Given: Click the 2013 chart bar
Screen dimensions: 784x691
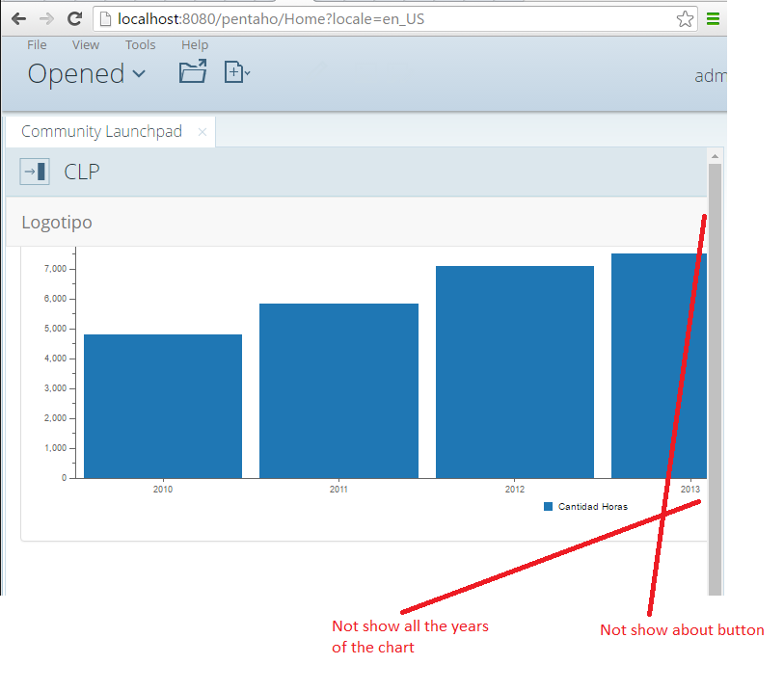Looking at the screenshot, I should [x=659, y=365].
